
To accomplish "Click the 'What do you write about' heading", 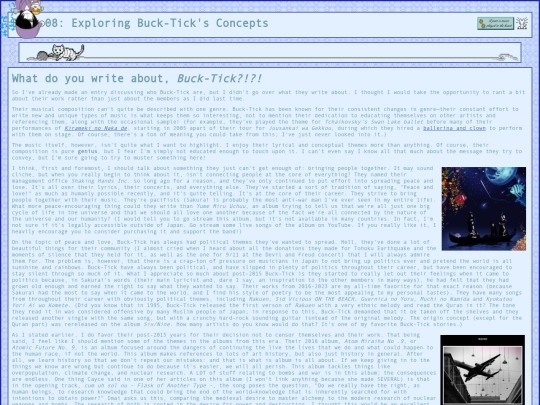I will coord(137,78).
